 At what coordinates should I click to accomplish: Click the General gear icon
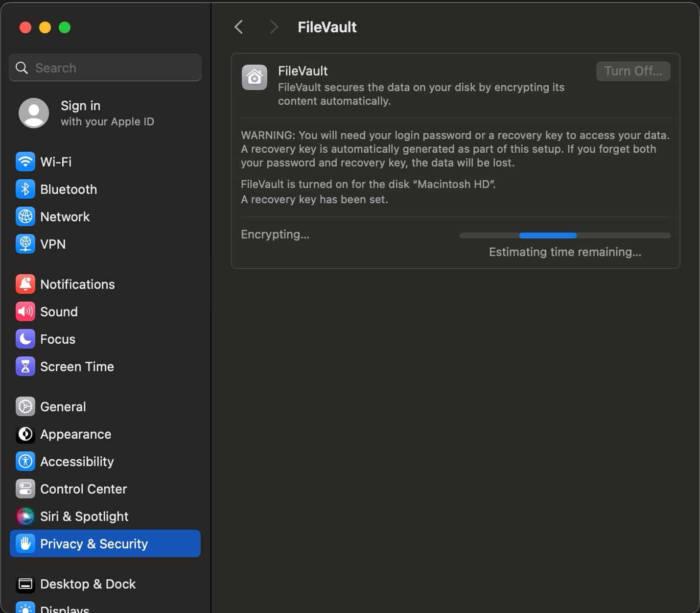click(25, 406)
